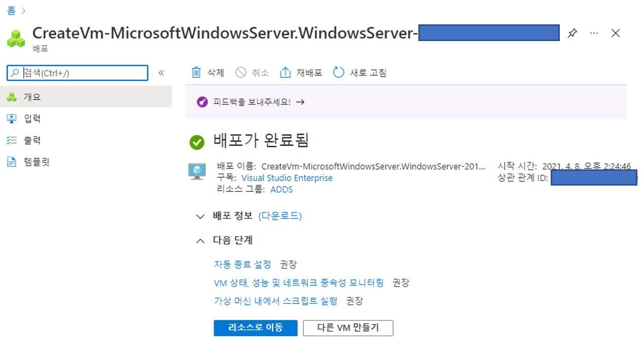
Task: Click the 취소 cancel toolbar button
Action: coord(252,73)
